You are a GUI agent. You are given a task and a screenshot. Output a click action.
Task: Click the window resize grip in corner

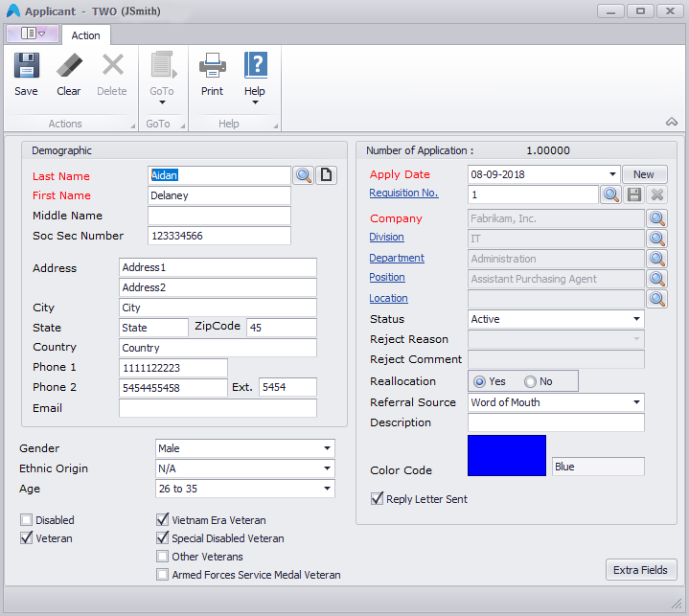pos(677,605)
